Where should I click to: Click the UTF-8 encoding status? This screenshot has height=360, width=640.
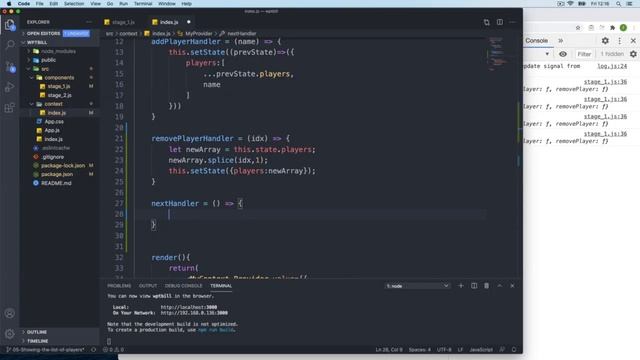pos(444,350)
